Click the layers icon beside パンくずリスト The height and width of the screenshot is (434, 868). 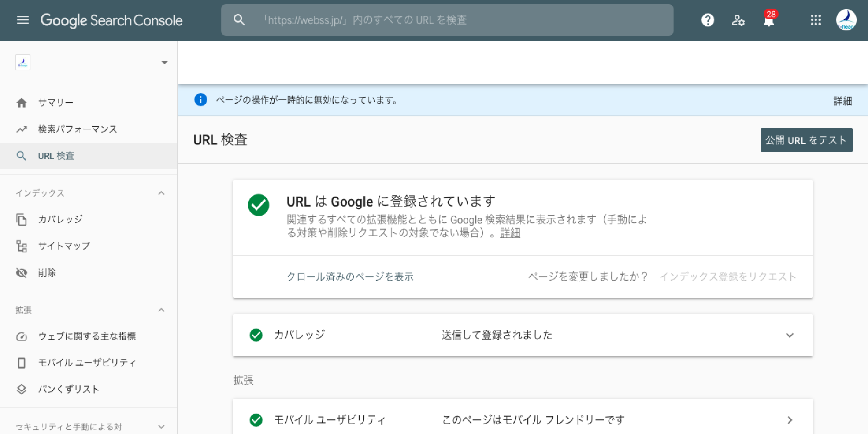tap(21, 389)
